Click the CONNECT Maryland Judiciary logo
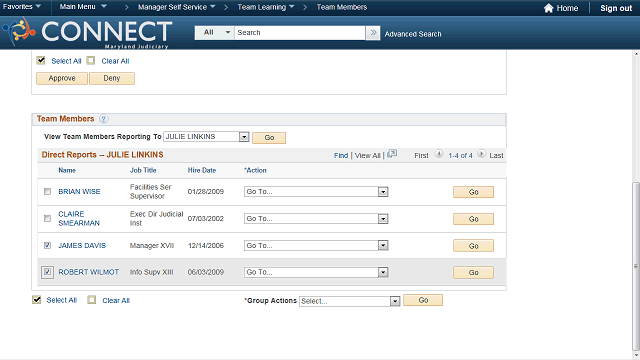Screen dimensions: 640x360 coord(88,33)
